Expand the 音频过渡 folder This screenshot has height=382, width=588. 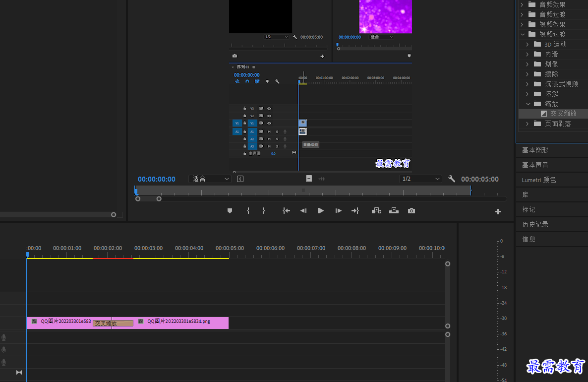pyautogui.click(x=522, y=14)
